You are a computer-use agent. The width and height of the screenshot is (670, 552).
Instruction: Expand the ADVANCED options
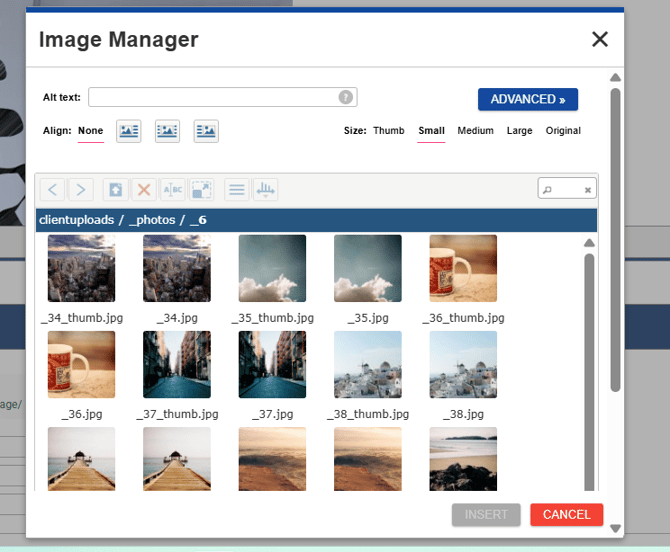[x=528, y=99]
